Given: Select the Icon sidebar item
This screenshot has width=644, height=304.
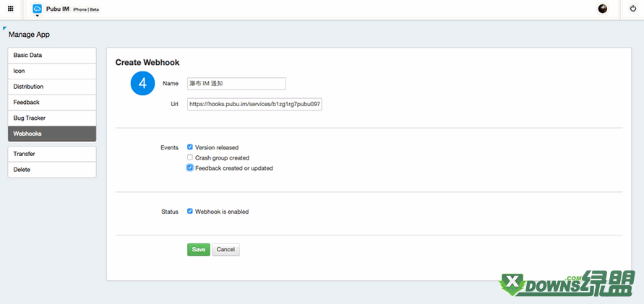Looking at the screenshot, I should click(x=52, y=71).
